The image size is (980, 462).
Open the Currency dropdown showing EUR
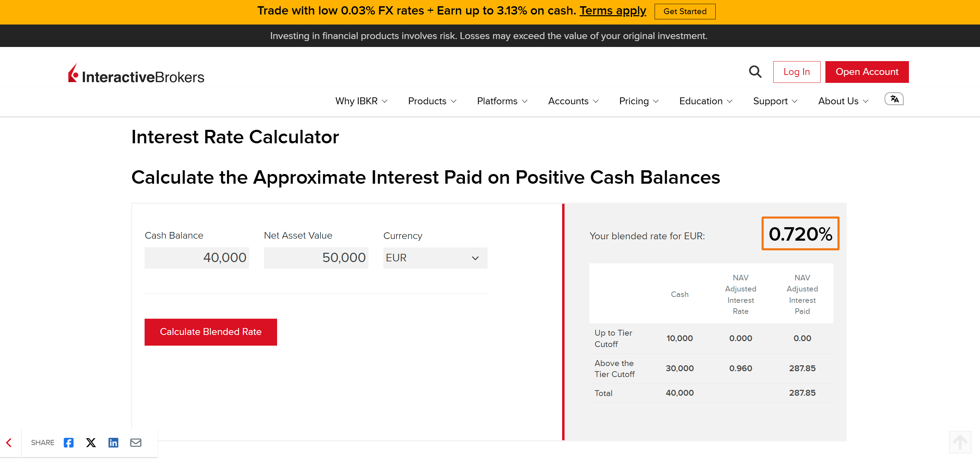click(x=435, y=258)
